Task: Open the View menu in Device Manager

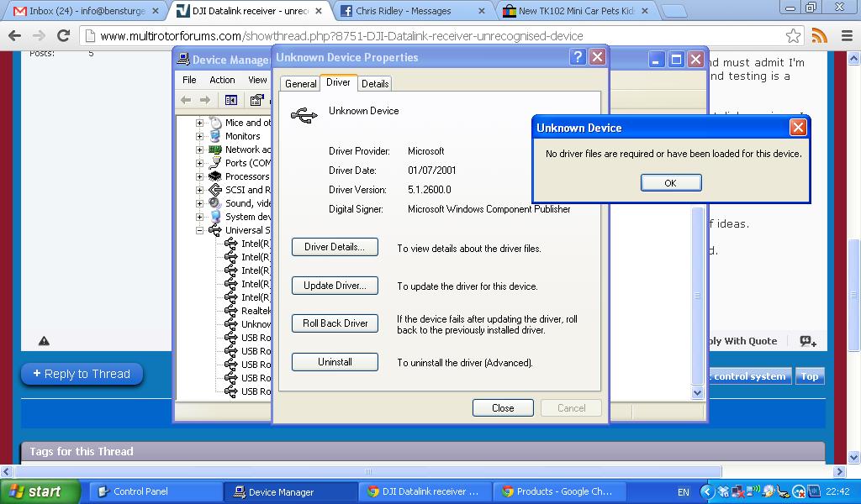Action: click(x=257, y=80)
